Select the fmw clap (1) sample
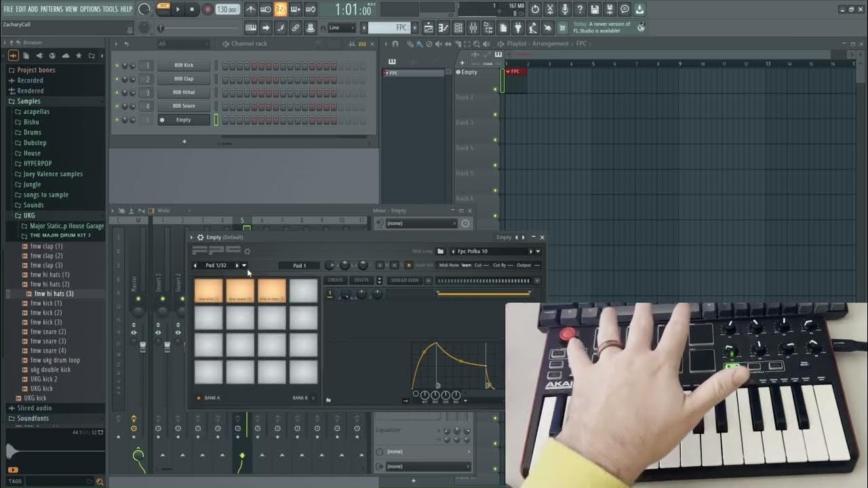Image resolution: width=868 pixels, height=488 pixels. pos(46,247)
